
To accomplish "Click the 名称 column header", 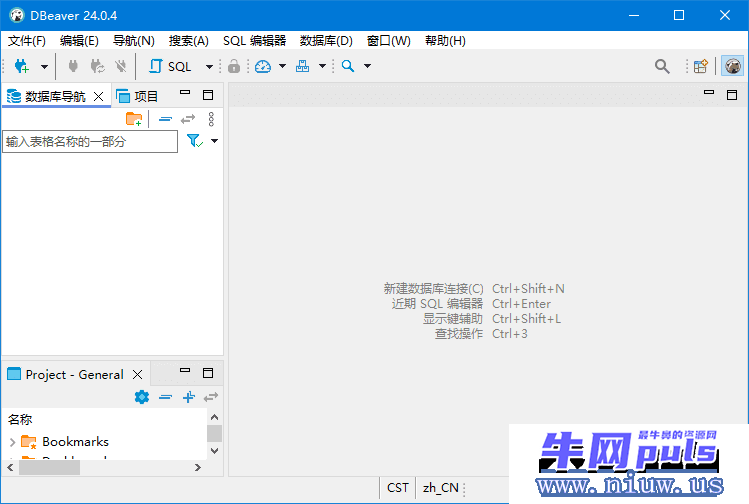I will pyautogui.click(x=20, y=419).
